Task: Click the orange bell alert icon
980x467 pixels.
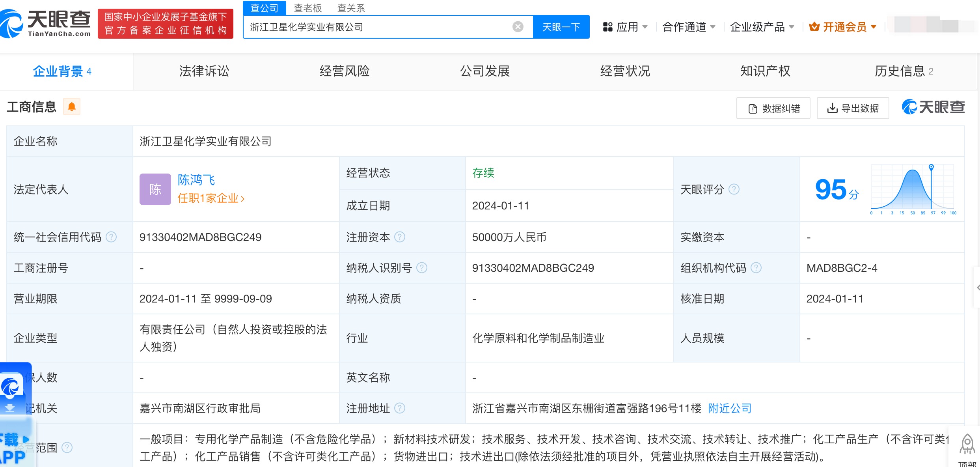Action: click(72, 107)
